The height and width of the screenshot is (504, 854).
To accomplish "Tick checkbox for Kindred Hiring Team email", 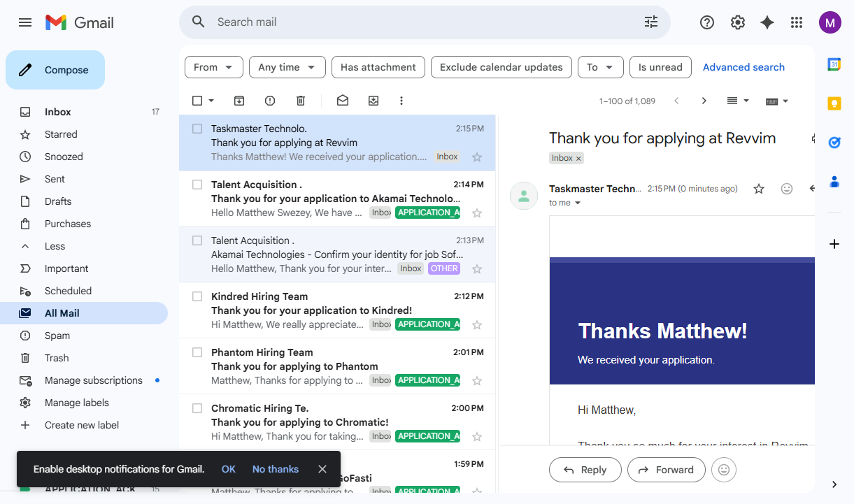I will point(197,296).
